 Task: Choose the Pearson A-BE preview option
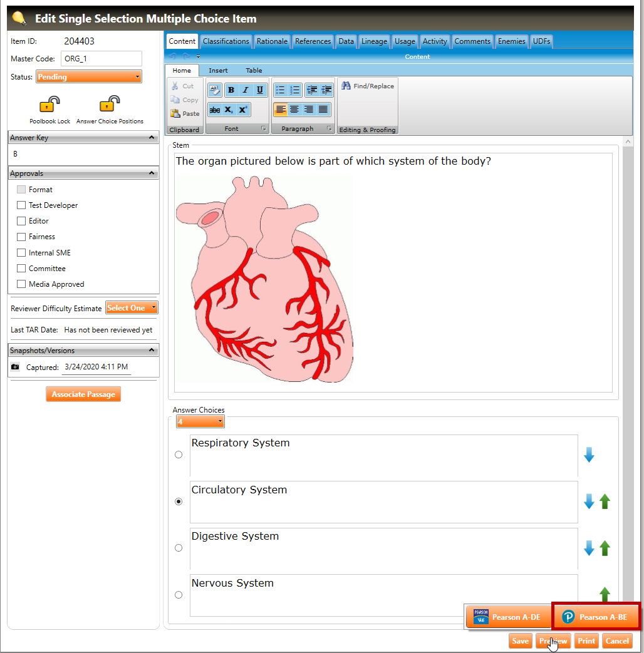click(x=596, y=617)
